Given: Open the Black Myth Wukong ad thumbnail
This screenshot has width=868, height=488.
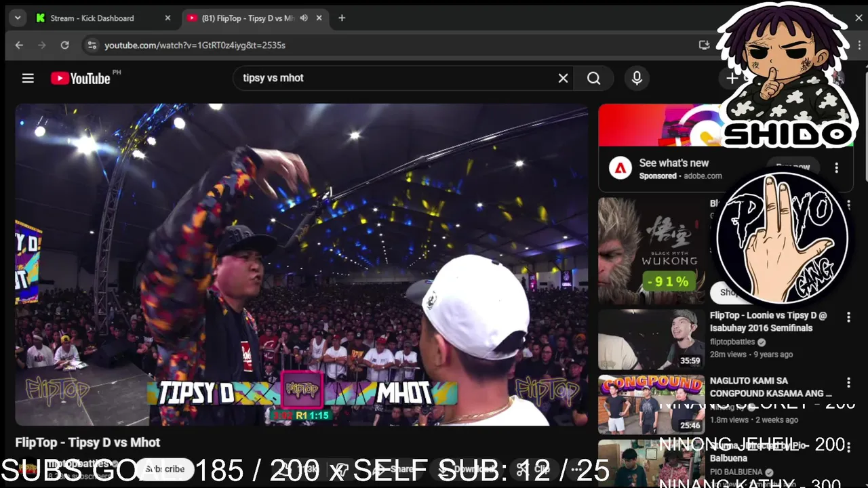Looking at the screenshot, I should 652,251.
